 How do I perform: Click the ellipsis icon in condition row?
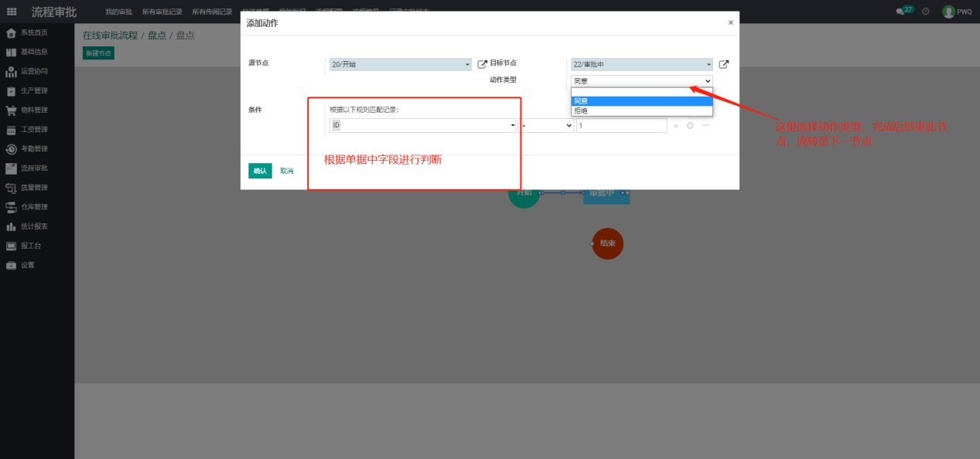(705, 126)
